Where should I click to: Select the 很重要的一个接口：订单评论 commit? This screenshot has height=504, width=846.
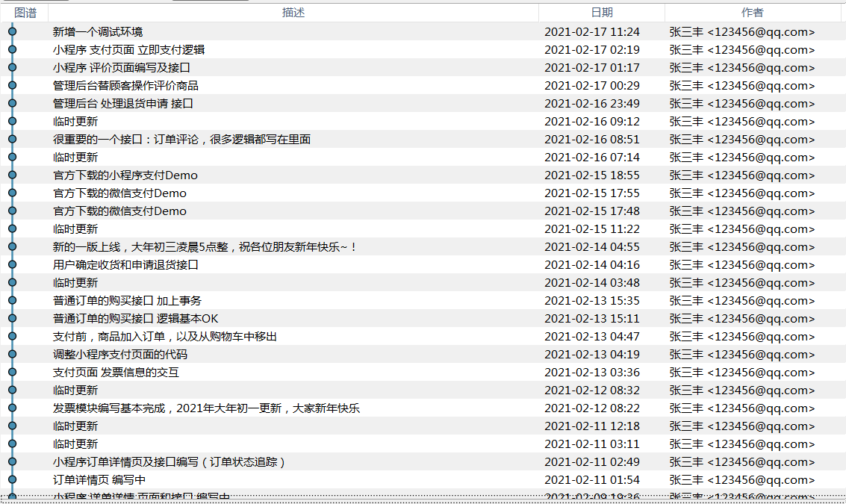tap(181, 140)
